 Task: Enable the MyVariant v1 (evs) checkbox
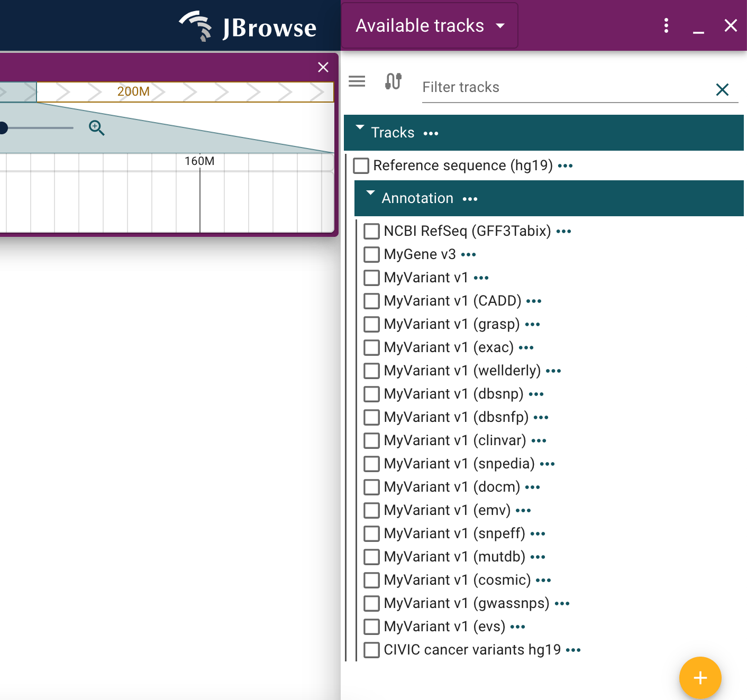372,627
